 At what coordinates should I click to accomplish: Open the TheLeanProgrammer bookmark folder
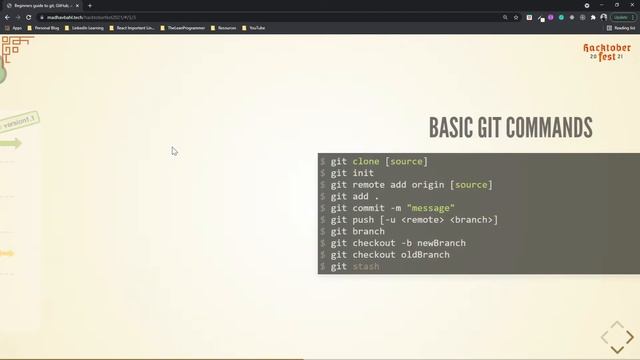pos(183,28)
